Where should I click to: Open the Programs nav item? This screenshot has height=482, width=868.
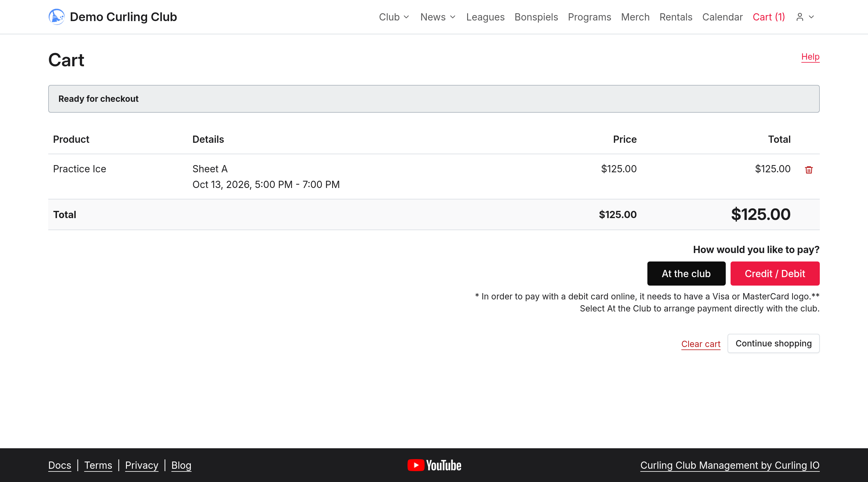tap(589, 17)
